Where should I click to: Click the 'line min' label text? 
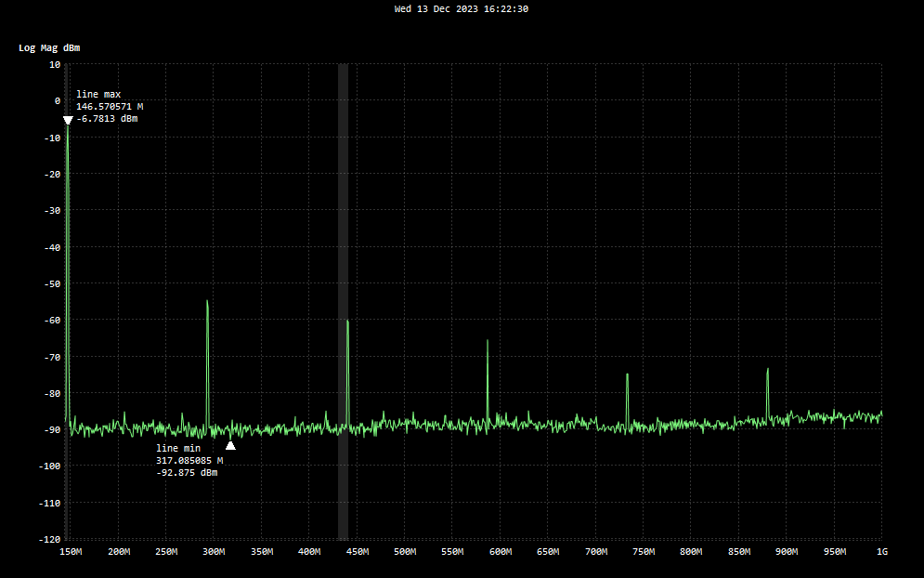click(x=178, y=448)
